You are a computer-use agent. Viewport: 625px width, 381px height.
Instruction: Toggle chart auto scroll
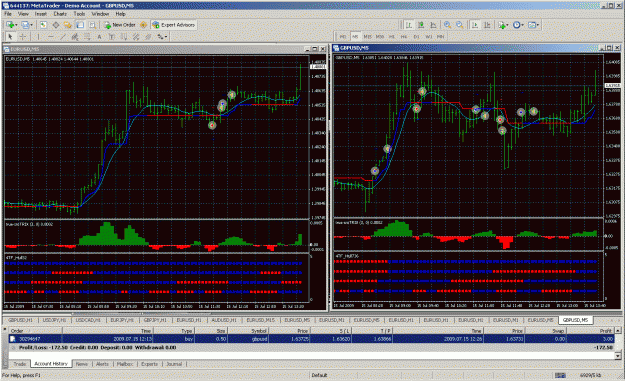475,25
